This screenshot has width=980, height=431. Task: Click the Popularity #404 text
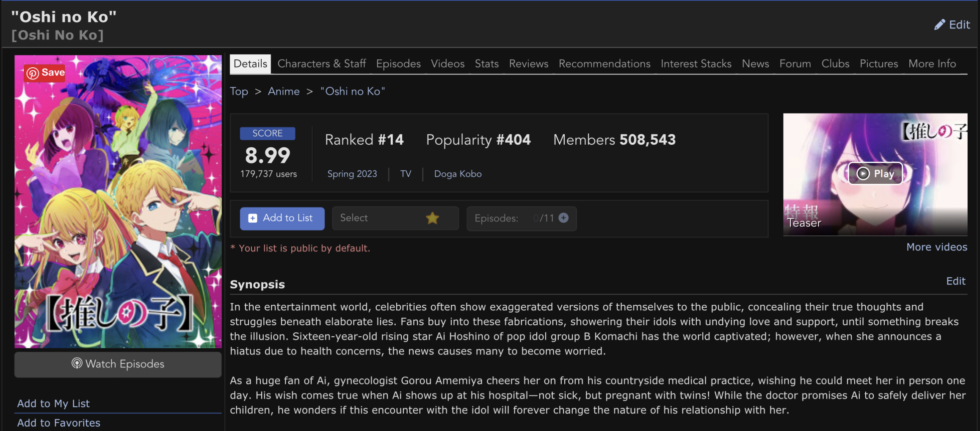pyautogui.click(x=478, y=140)
